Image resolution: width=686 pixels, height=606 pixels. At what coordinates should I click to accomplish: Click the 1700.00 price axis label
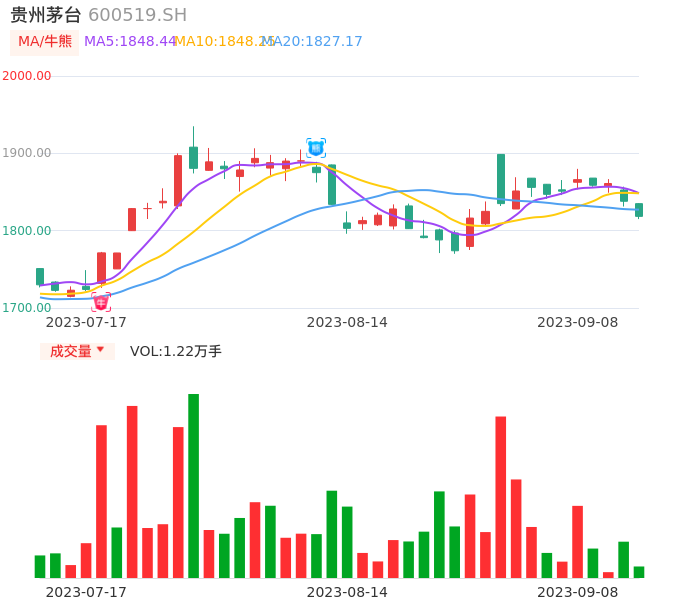point(27,308)
